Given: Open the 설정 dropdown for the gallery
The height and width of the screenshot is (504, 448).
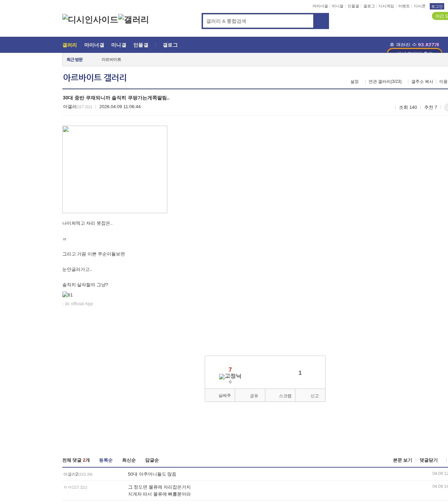Looking at the screenshot, I should click(355, 82).
